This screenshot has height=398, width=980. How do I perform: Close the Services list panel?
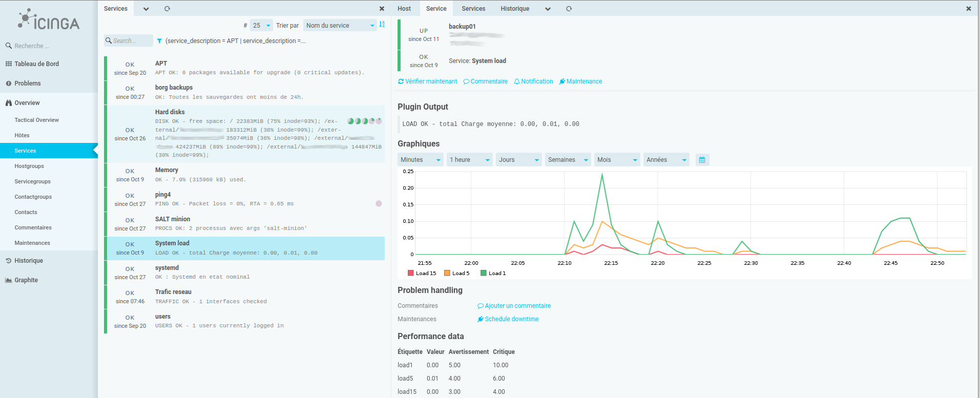tap(382, 9)
